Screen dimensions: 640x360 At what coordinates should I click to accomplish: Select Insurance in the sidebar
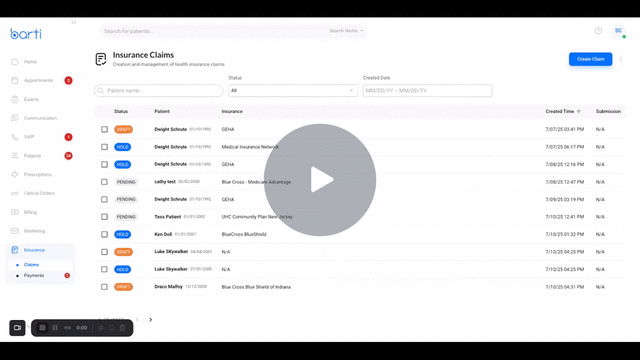(34, 250)
